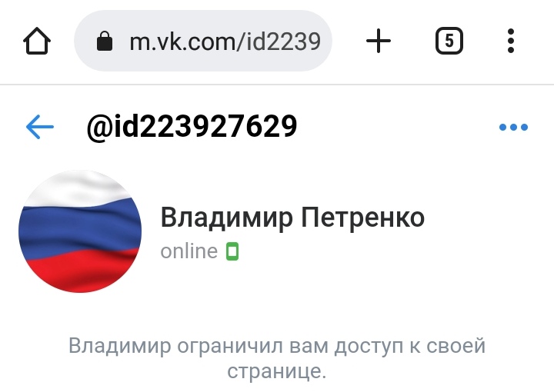Open profile options via blue three dots
The height and width of the screenshot is (392, 554).
point(513,127)
